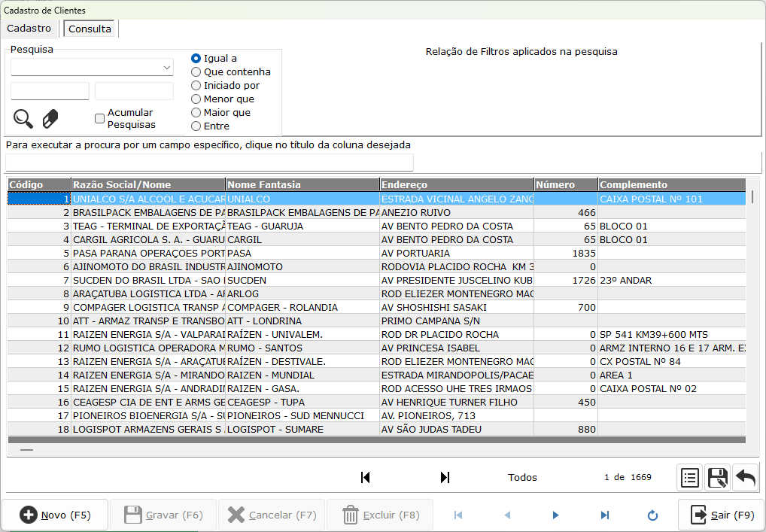Click the Gravar (F6) button
The height and width of the screenshot is (532, 766).
pyautogui.click(x=163, y=515)
